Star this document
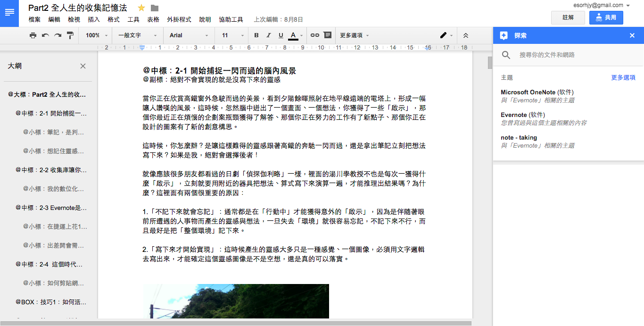This screenshot has width=644, height=326. pyautogui.click(x=141, y=8)
